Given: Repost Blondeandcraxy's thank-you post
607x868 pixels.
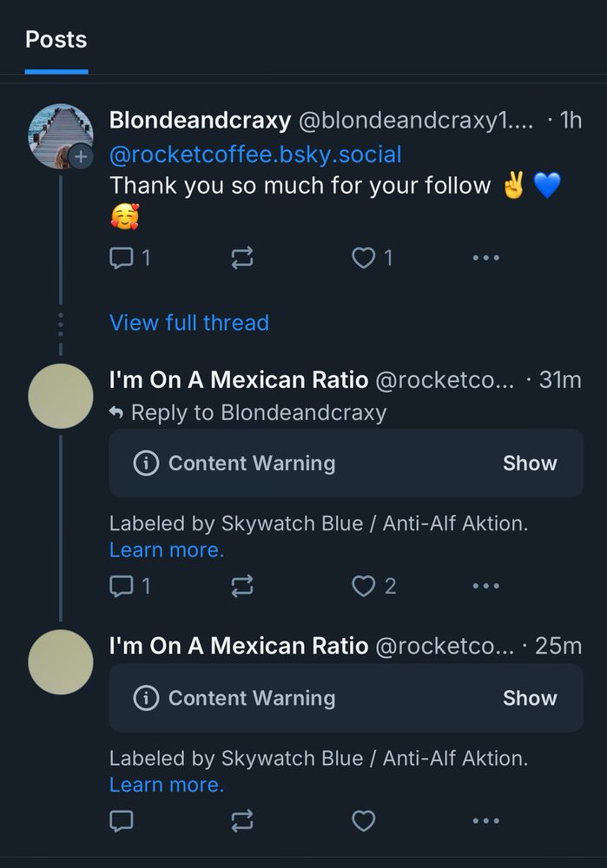Looking at the screenshot, I should tap(241, 257).
